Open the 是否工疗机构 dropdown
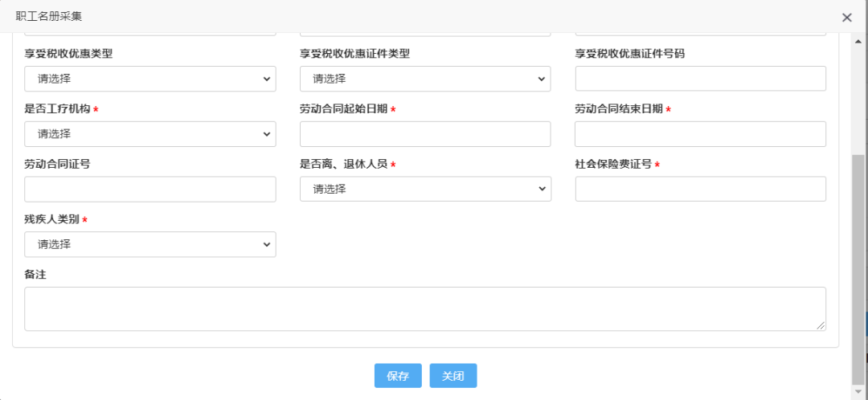 tap(150, 134)
